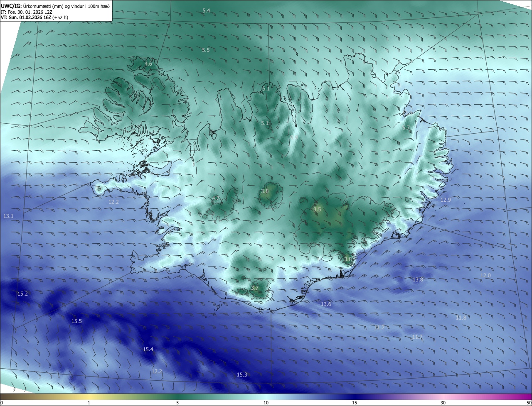The image size is (532, 406).
Task: Click the map value label 5.5
Action: 206,50
